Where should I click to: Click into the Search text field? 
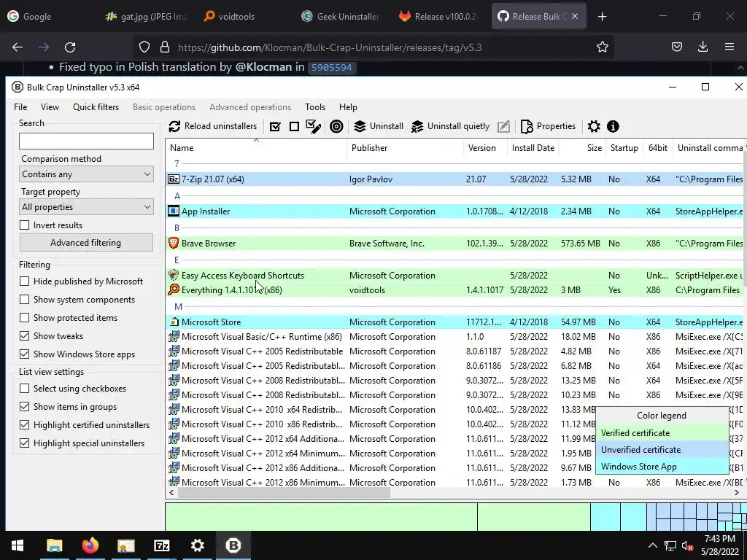86,141
